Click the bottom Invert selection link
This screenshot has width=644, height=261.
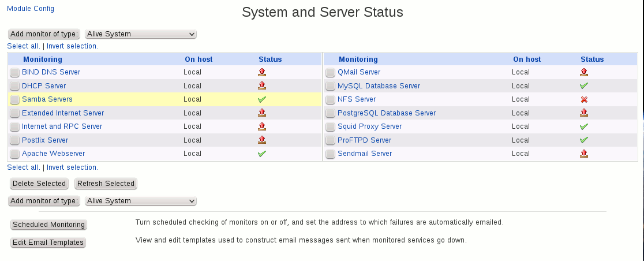pyautogui.click(x=72, y=167)
